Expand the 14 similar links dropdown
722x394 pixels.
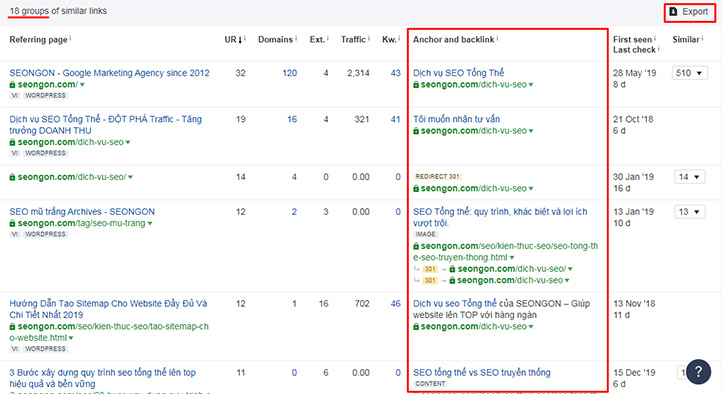coord(689,177)
